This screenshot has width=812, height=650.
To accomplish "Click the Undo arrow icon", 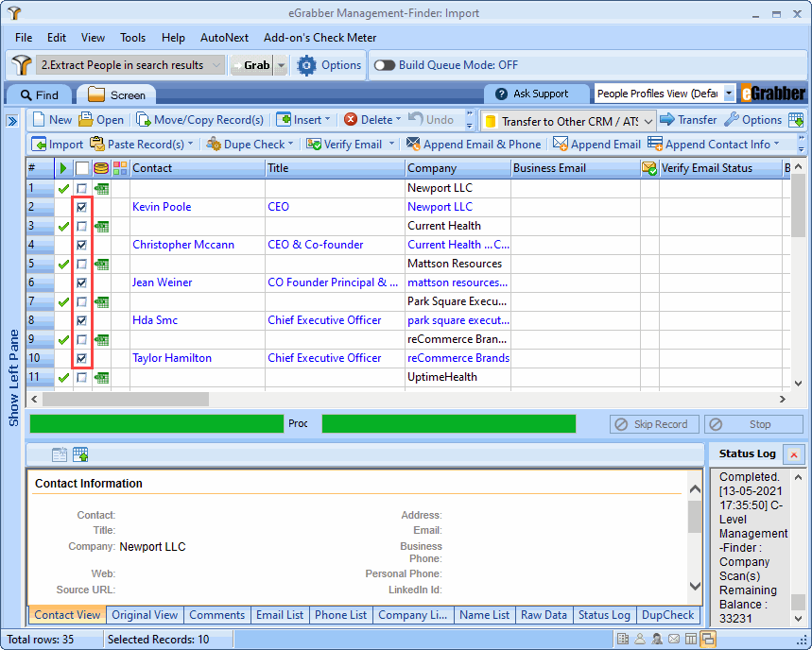I will (415, 119).
